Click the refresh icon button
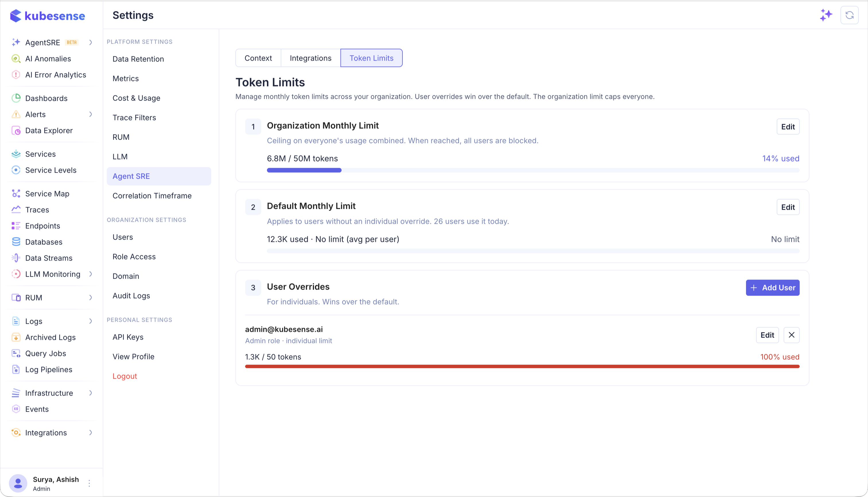The image size is (868, 497). [849, 15]
